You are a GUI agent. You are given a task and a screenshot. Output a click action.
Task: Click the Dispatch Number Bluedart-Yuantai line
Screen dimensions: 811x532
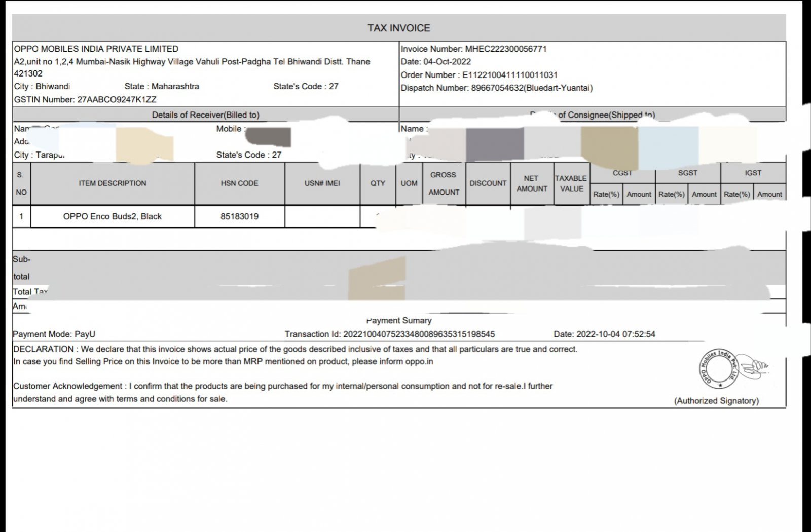click(496, 88)
